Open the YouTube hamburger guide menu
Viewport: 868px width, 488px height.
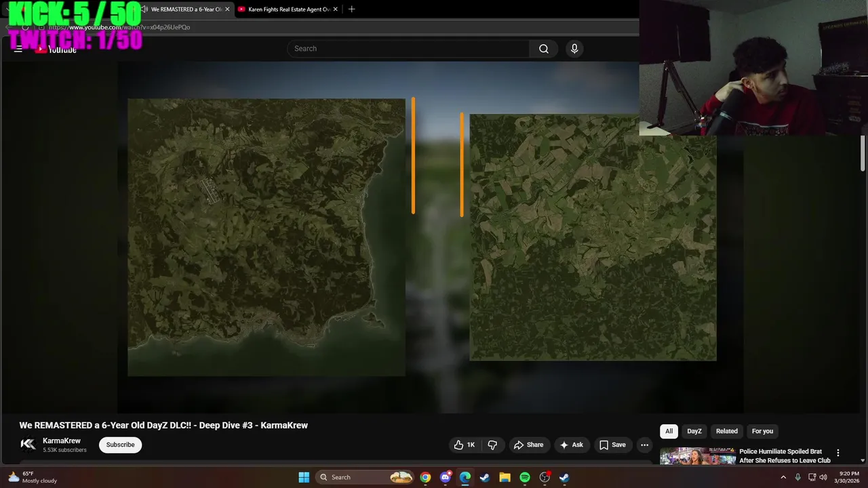(x=18, y=49)
